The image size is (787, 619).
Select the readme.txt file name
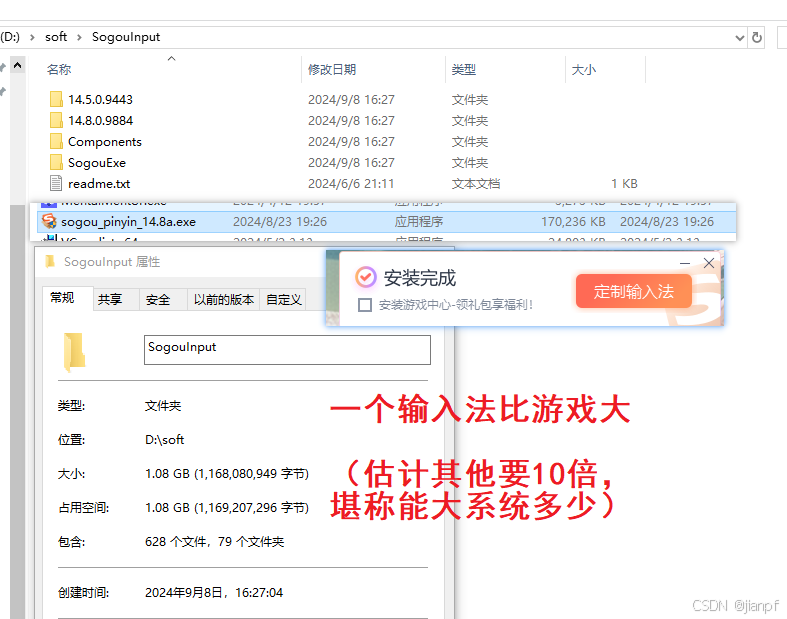click(x=99, y=184)
